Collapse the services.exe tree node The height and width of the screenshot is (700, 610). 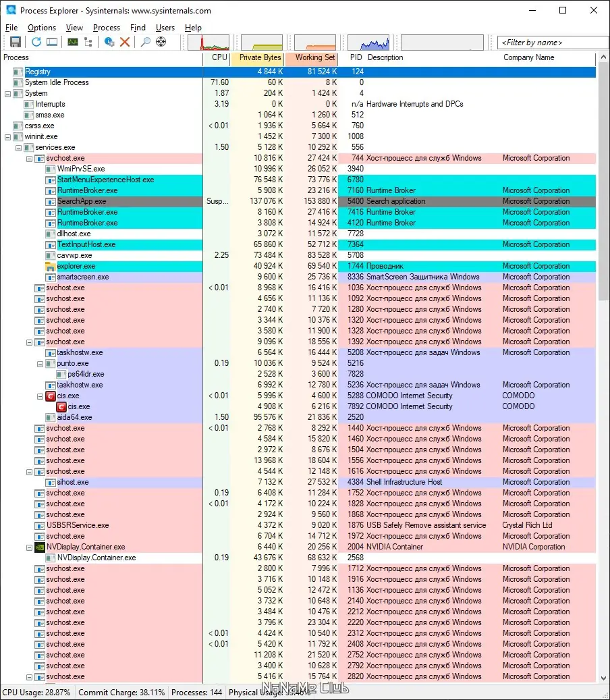pos(18,148)
